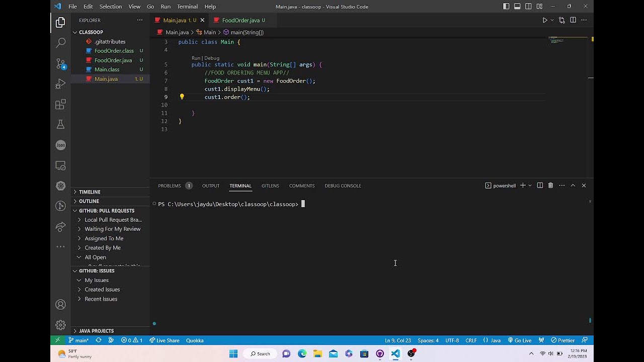Toggle bottom panel layout button
This screenshot has width=644, height=362.
(x=517, y=7)
